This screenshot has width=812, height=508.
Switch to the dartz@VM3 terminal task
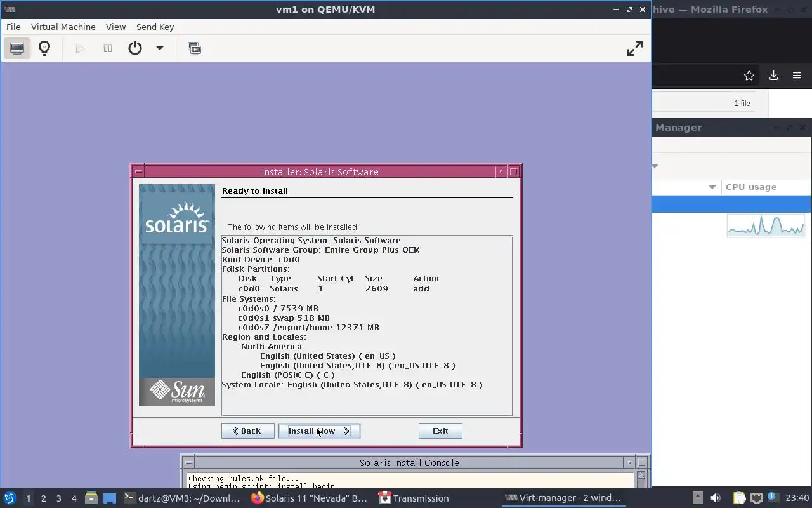pos(183,498)
